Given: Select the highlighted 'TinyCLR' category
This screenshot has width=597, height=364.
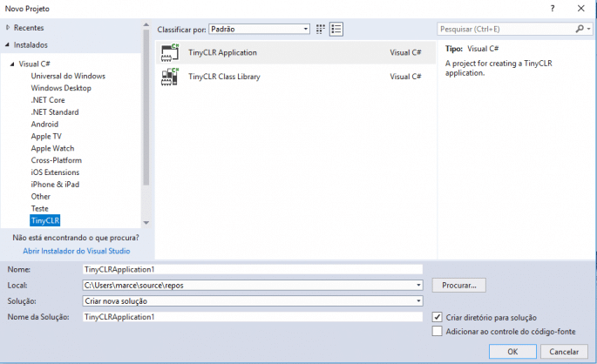Looking at the screenshot, I should [45, 220].
